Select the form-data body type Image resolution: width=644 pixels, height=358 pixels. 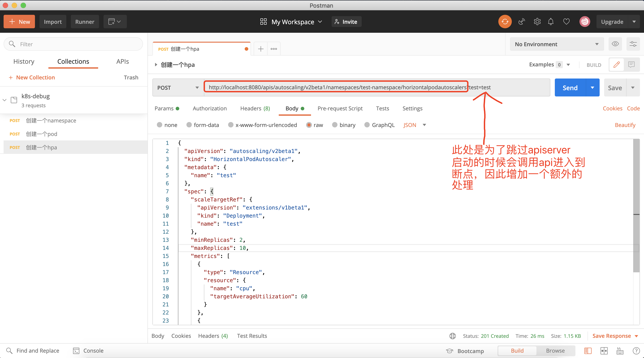point(189,125)
